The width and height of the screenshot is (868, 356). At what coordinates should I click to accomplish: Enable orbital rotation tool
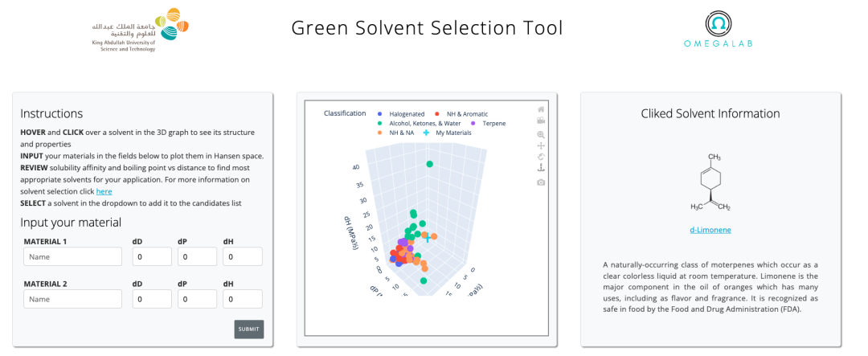pos(541,157)
